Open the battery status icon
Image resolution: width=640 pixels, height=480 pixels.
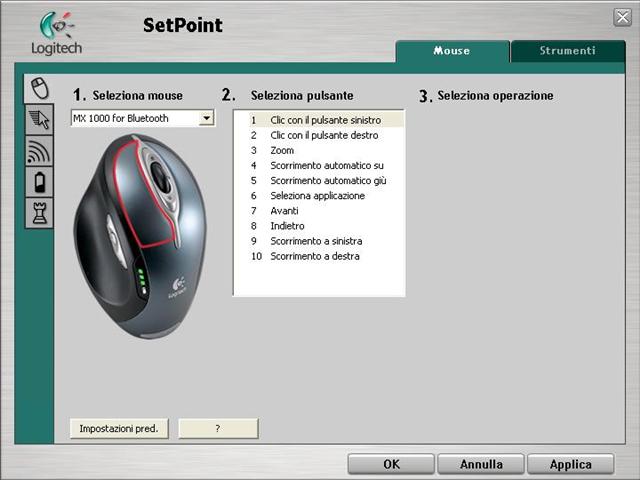click(x=39, y=182)
